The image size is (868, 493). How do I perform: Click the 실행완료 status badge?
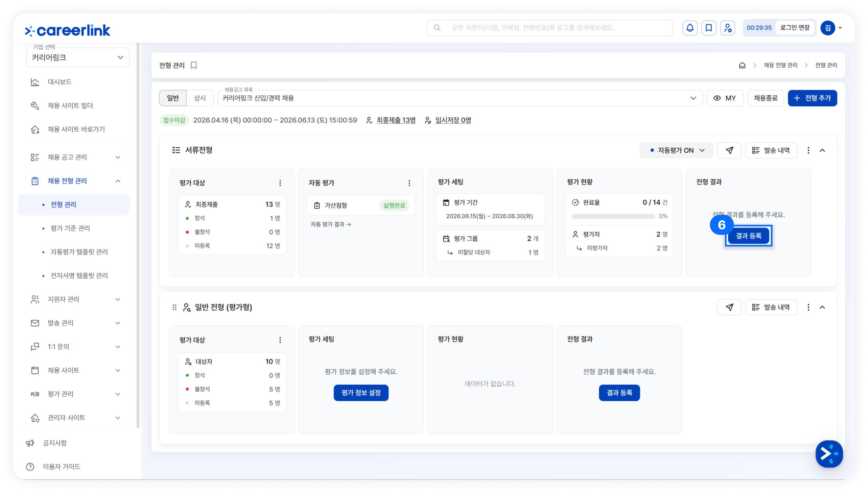click(394, 205)
